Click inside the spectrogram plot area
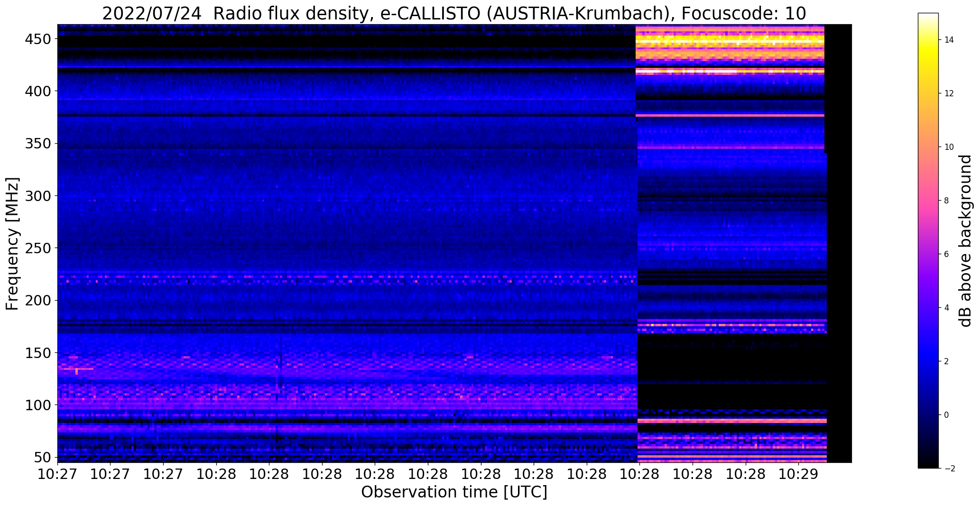 [454, 243]
